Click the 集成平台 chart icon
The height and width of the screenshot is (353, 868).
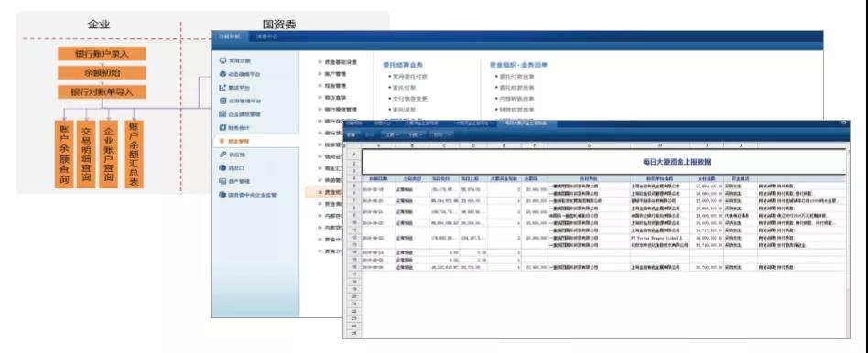tap(223, 88)
